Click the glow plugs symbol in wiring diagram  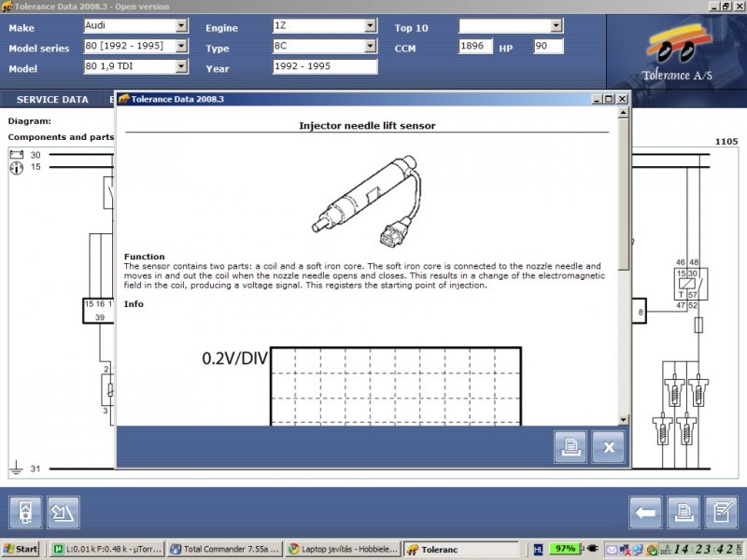[681, 410]
